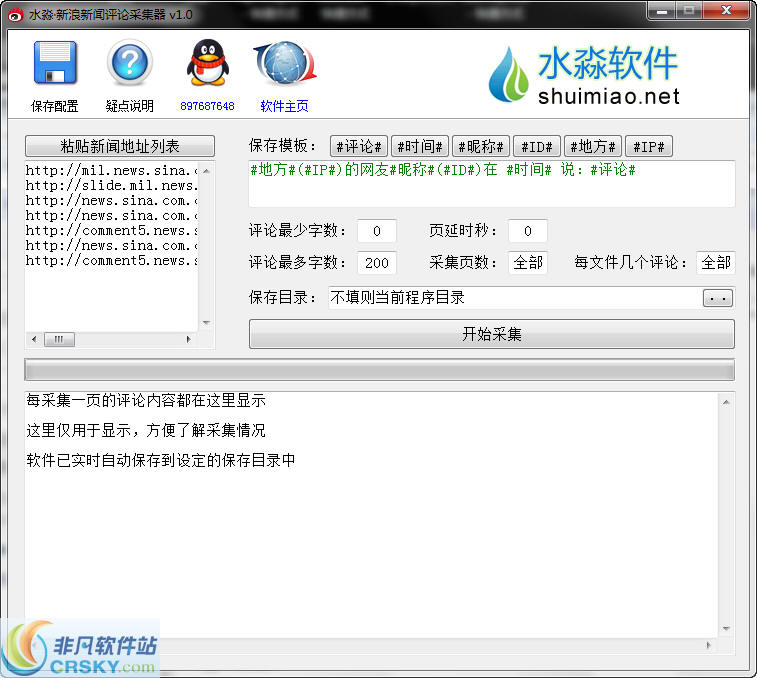Click inside the save template text box
Screen dimensions: 757x678
492,184
